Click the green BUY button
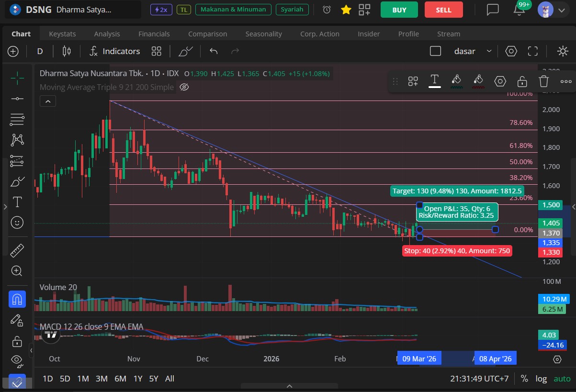This screenshot has height=392, width=576. tap(399, 10)
